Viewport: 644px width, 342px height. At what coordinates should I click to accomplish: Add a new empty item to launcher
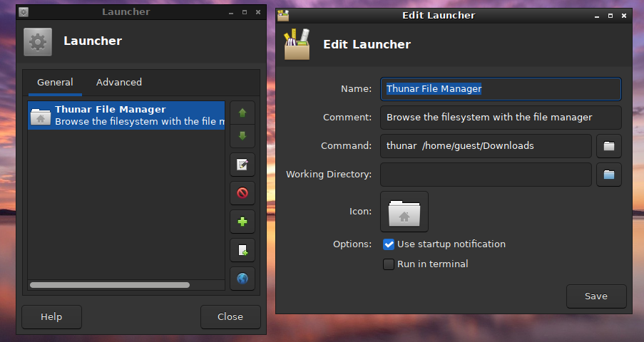(242, 250)
